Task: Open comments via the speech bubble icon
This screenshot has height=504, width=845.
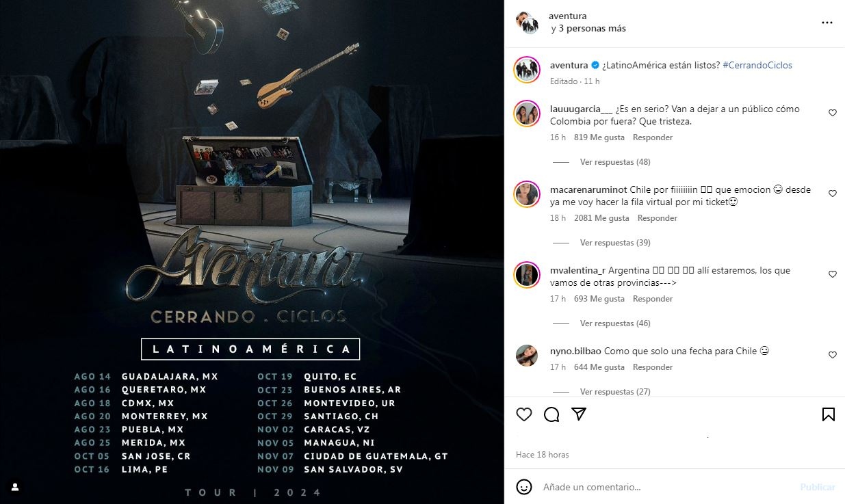Action: (x=551, y=414)
